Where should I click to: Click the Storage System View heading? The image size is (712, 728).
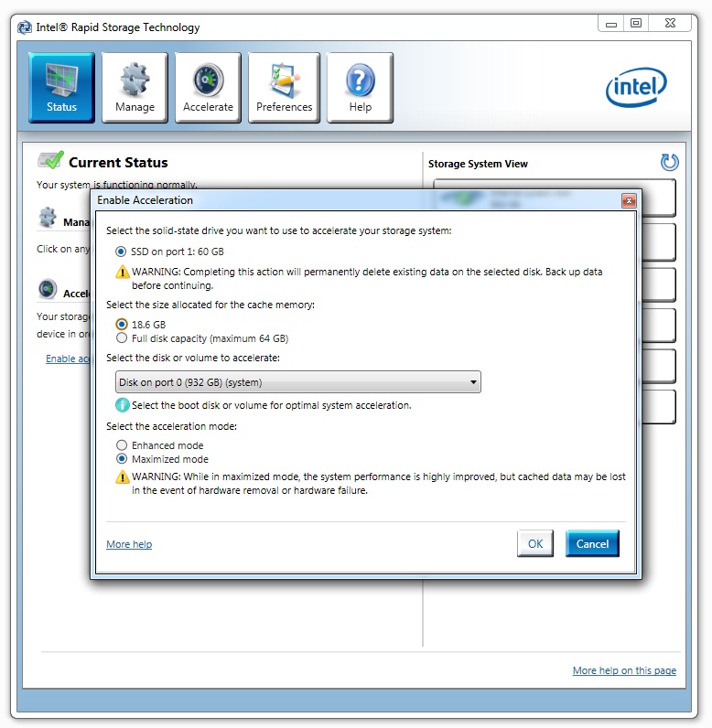click(478, 164)
